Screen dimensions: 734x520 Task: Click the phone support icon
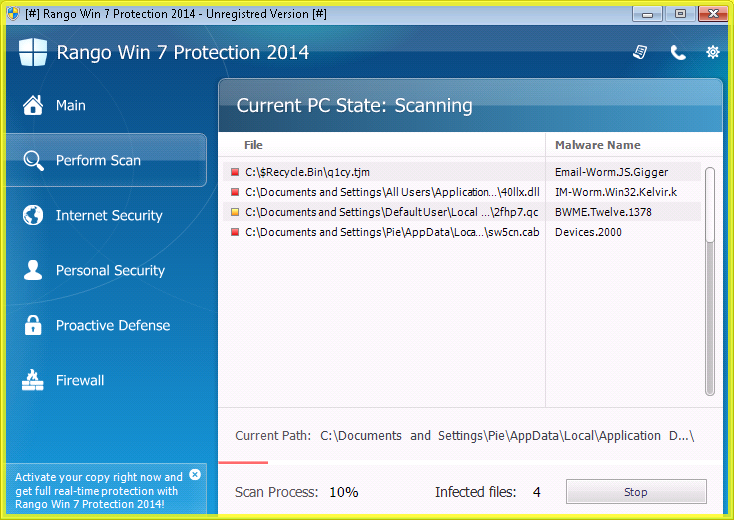(x=678, y=52)
